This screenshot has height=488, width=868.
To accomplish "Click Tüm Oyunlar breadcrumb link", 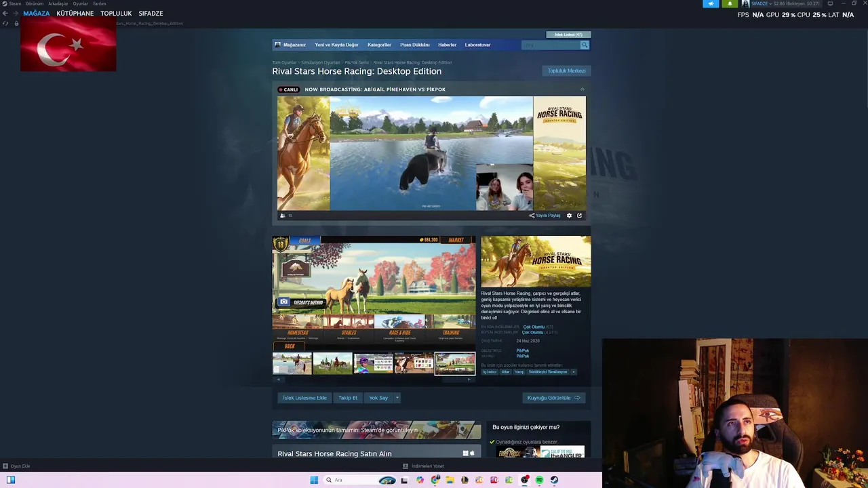I will (x=284, y=62).
